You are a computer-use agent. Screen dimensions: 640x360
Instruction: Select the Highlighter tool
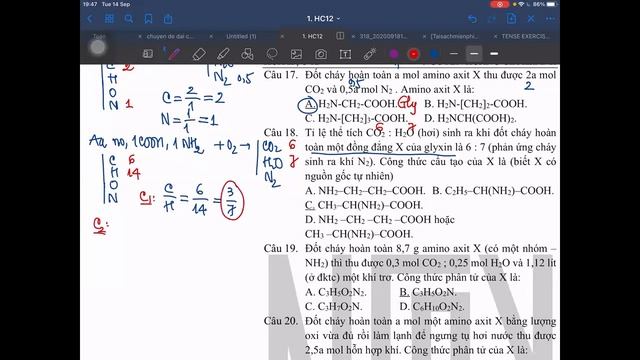(x=223, y=54)
